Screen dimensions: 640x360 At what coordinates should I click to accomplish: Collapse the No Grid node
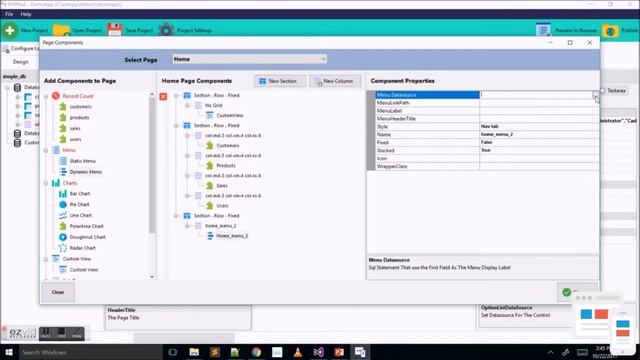click(x=187, y=105)
